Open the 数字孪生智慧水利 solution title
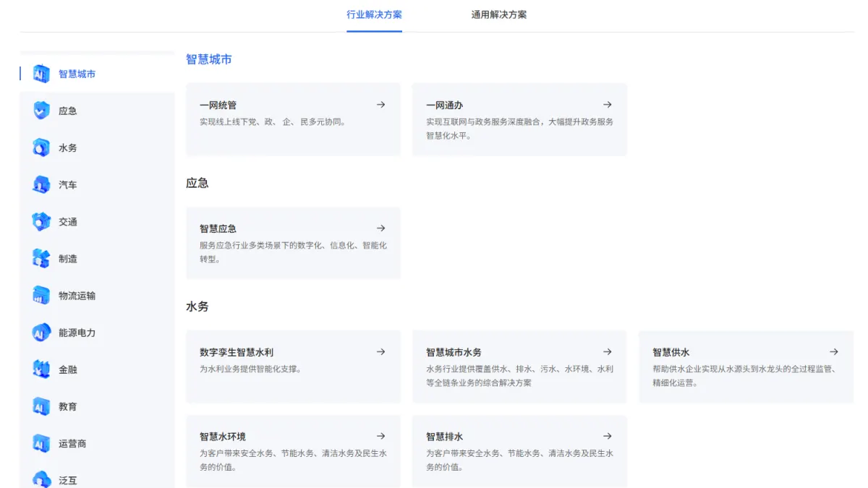Screen dimensions: 868x488 pos(237,353)
